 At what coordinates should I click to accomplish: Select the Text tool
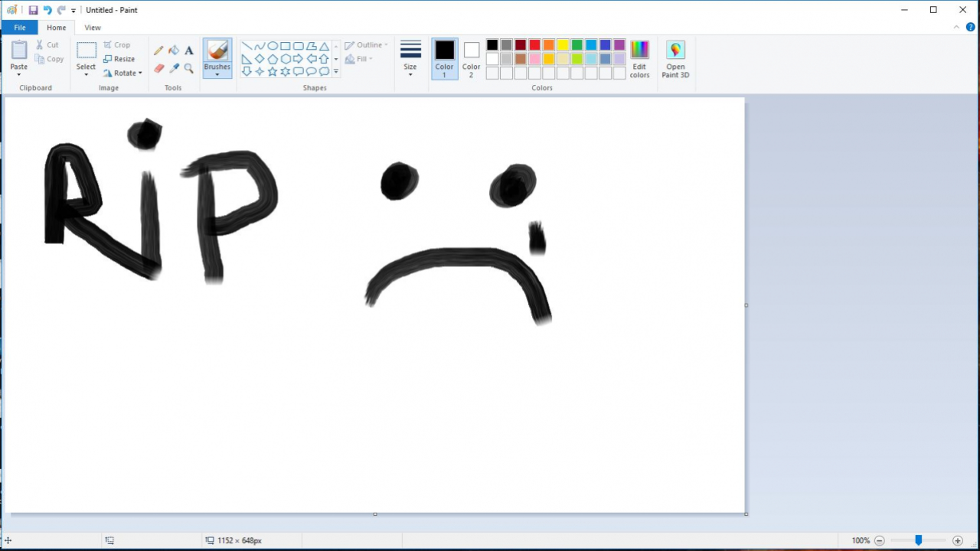pos(188,51)
